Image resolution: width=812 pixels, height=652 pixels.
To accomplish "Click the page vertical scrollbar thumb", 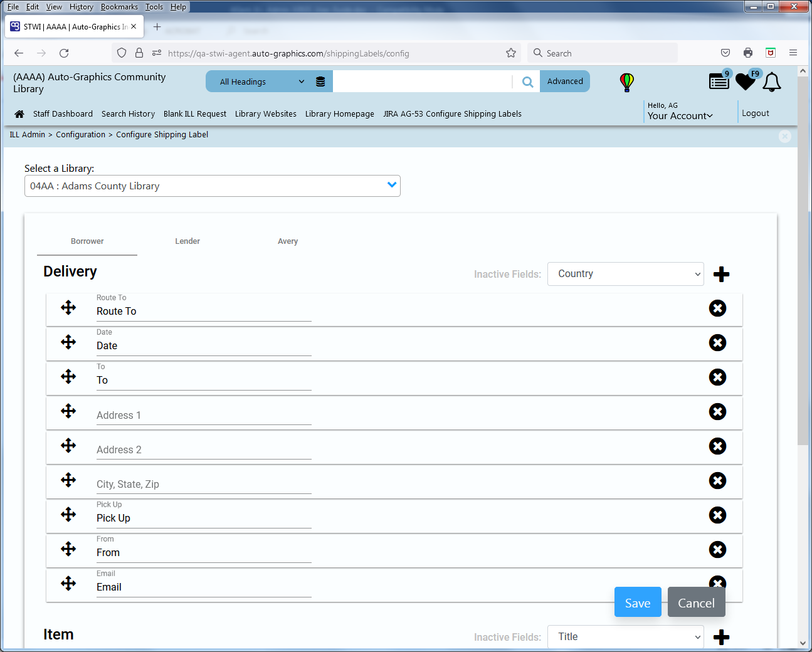I will point(803,260).
